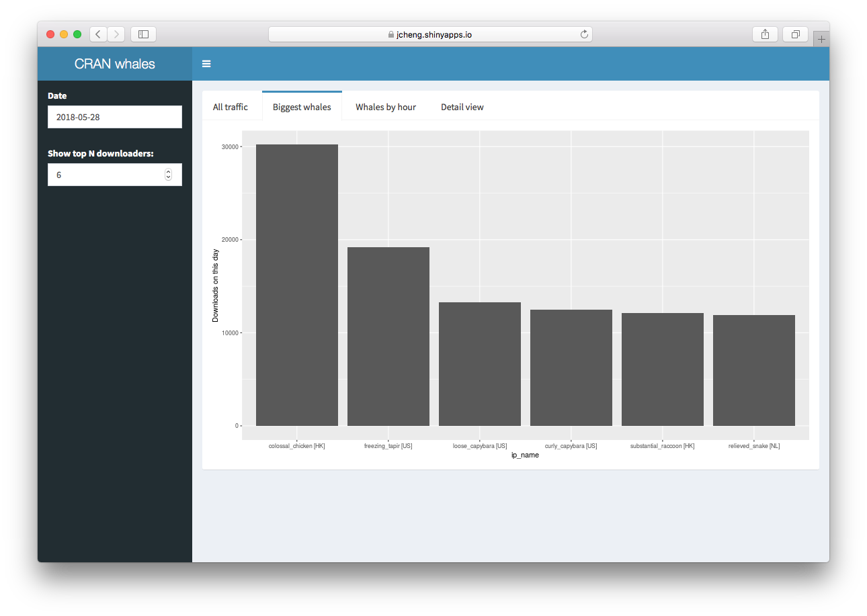Reload the page using the refresh icon
This screenshot has width=867, height=616.
click(x=584, y=34)
